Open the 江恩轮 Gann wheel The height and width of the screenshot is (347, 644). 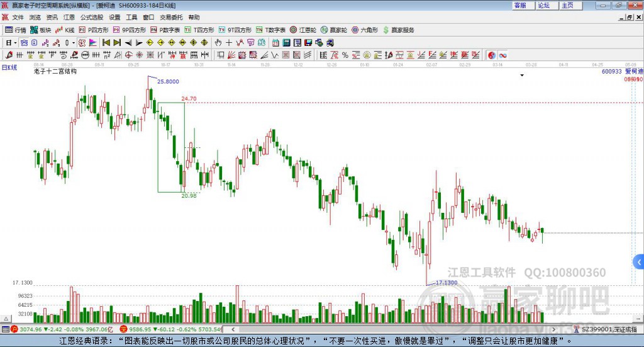(303, 30)
